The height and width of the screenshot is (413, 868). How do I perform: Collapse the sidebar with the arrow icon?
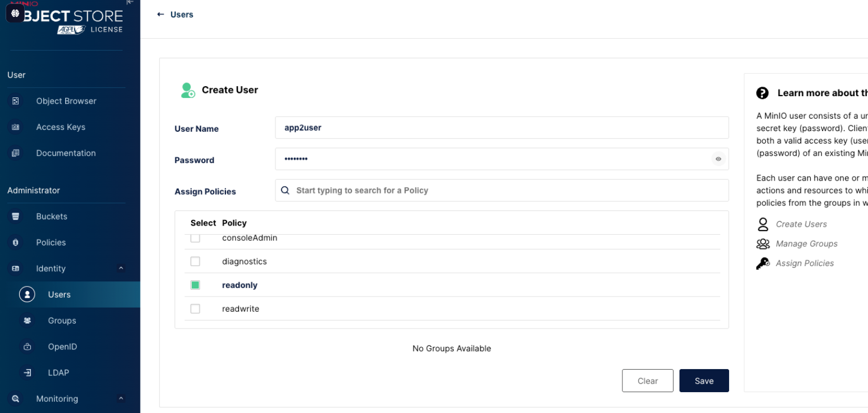tap(130, 3)
